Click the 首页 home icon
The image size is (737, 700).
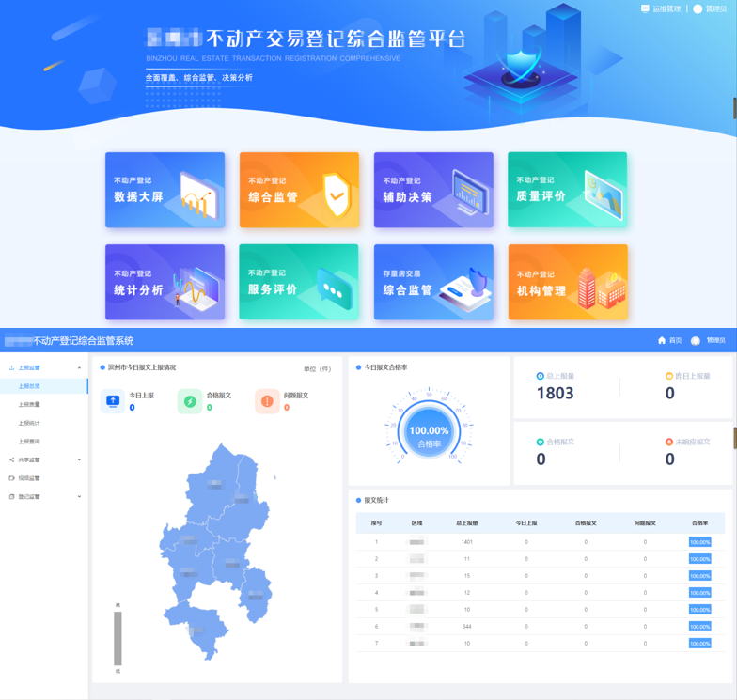662,340
